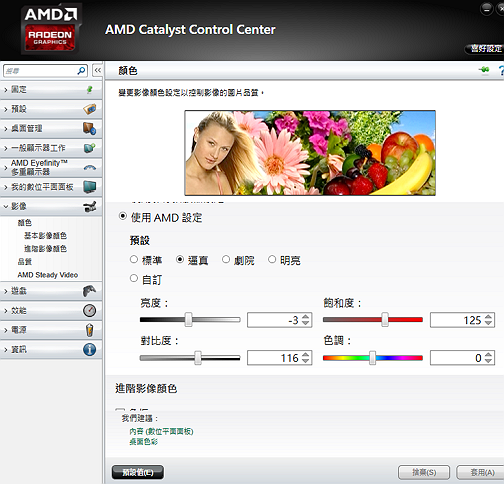Viewport: 504px width, 484px height.
Task: Click the 喜好設定 preferences button
Action: point(485,49)
